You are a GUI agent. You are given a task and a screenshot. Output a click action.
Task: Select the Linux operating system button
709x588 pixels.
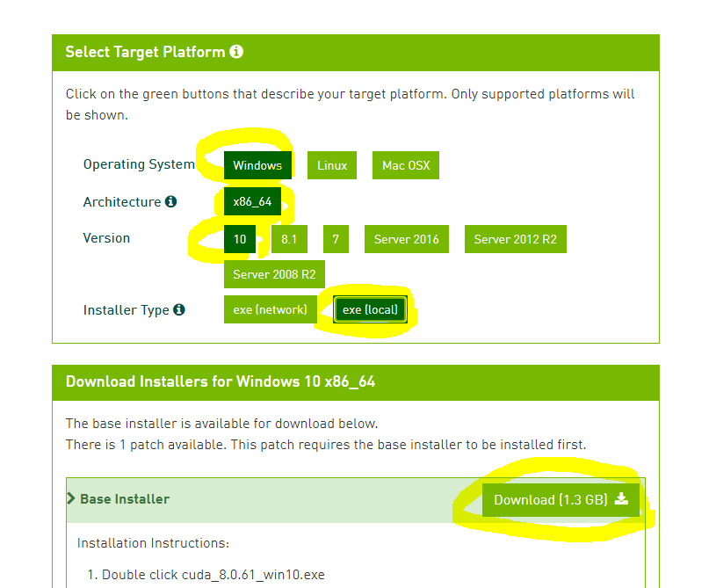(x=332, y=165)
